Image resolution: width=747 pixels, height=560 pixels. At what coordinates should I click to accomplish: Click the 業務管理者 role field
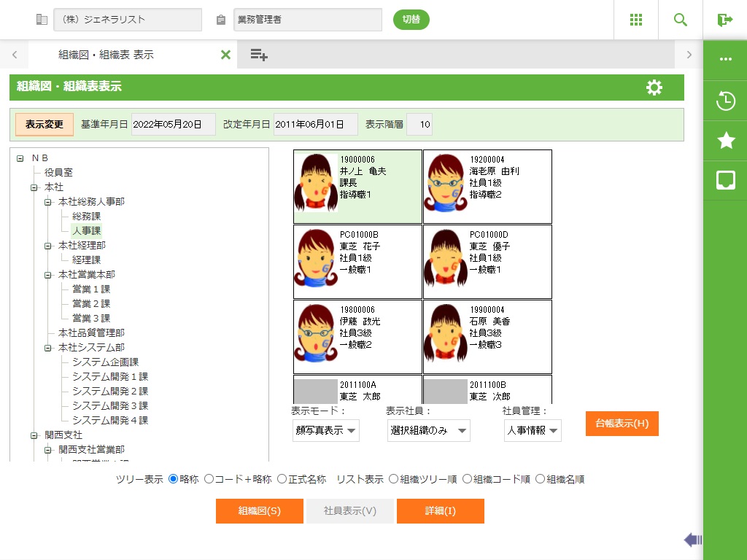click(308, 20)
